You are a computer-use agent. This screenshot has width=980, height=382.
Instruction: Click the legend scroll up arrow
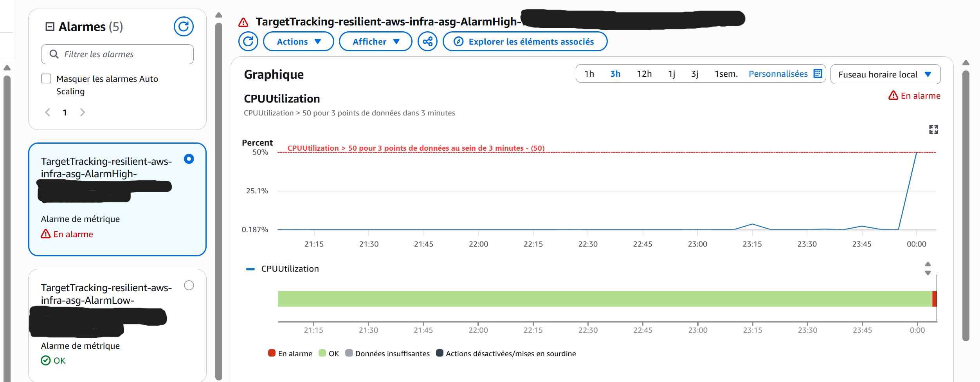[928, 264]
